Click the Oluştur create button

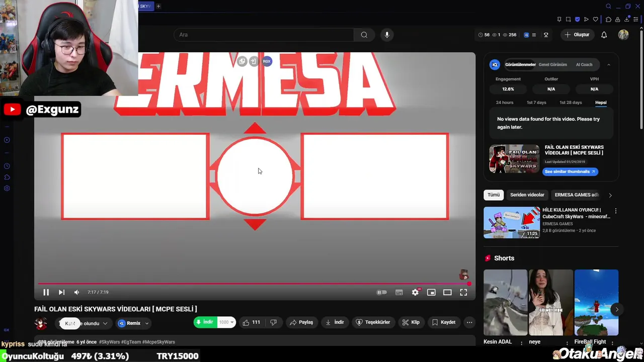pos(577,35)
